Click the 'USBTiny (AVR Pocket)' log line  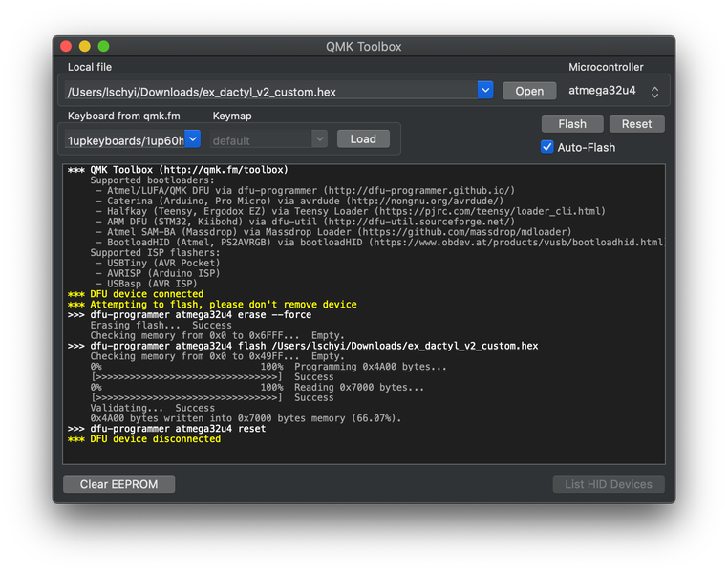tap(158, 263)
